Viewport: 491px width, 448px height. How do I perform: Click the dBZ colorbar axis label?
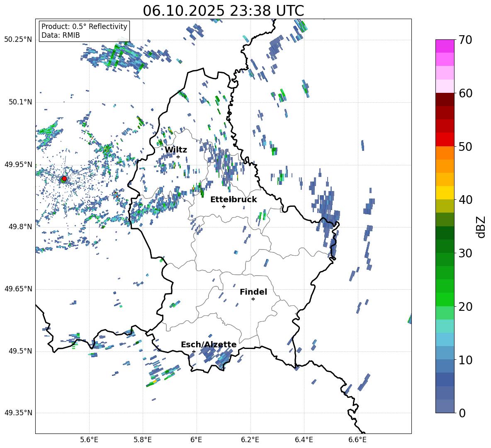(x=481, y=227)
